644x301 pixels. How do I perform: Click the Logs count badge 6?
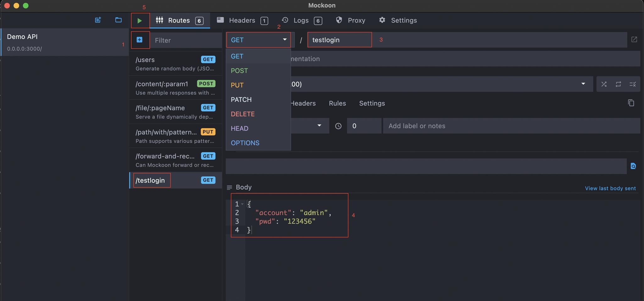coord(318,21)
